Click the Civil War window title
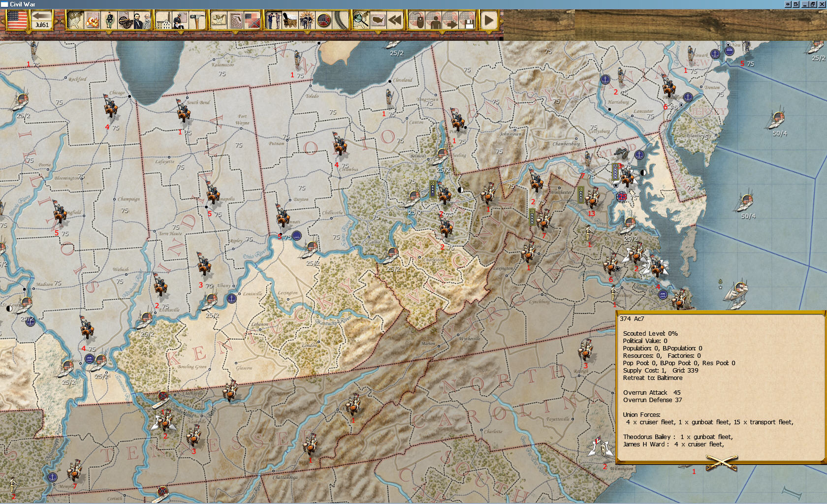827x504 pixels. [x=23, y=4]
